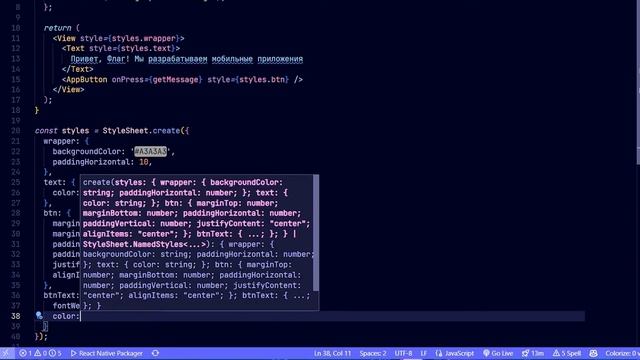Screen dimensions: 640x360
Task: Click closing View tag on line 16
Action: (x=68, y=90)
